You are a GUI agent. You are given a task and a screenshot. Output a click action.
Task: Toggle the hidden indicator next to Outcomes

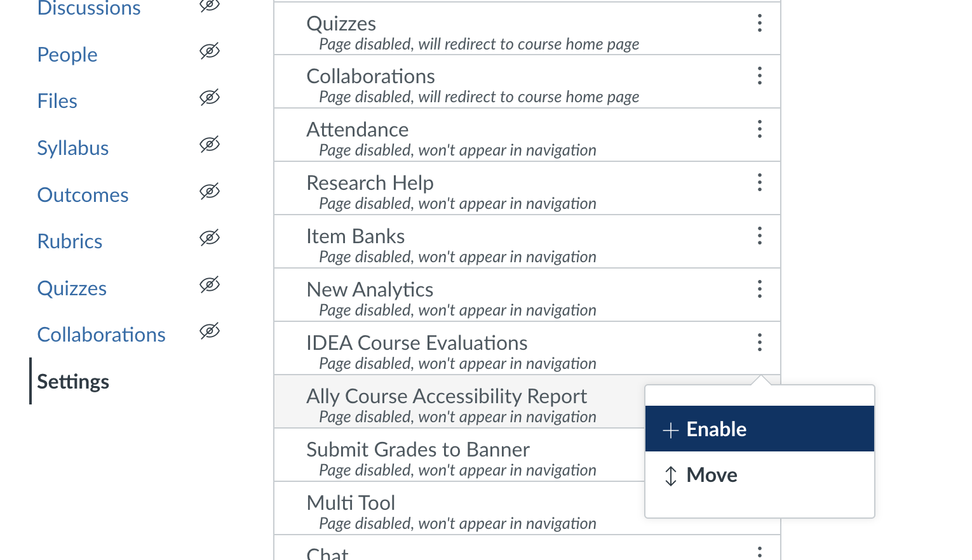point(210,191)
